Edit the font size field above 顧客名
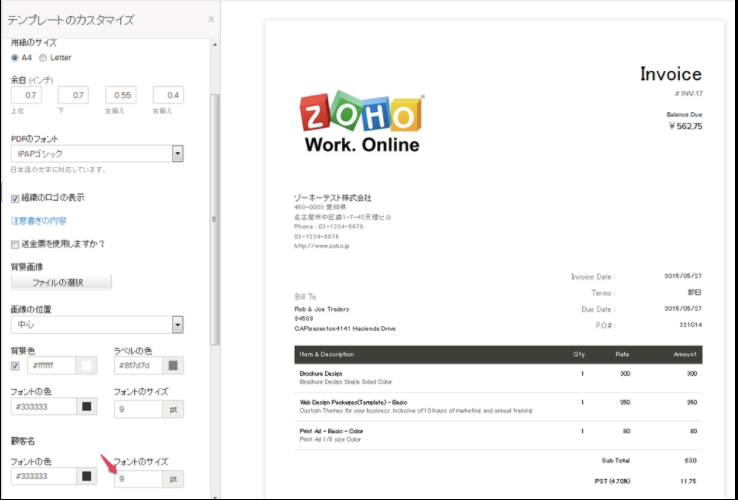Viewport: 738px width, 500px height. [x=138, y=409]
